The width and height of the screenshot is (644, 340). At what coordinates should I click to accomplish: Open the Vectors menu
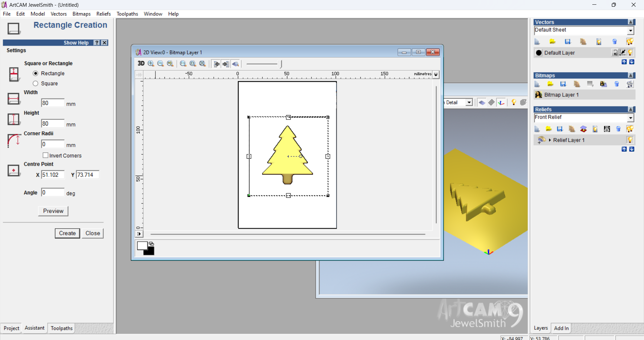pyautogui.click(x=59, y=14)
